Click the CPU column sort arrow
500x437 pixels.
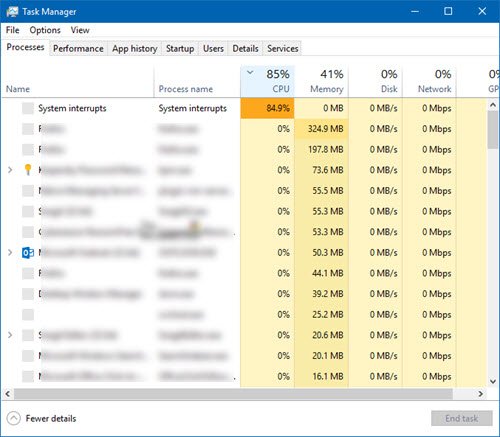click(x=250, y=72)
